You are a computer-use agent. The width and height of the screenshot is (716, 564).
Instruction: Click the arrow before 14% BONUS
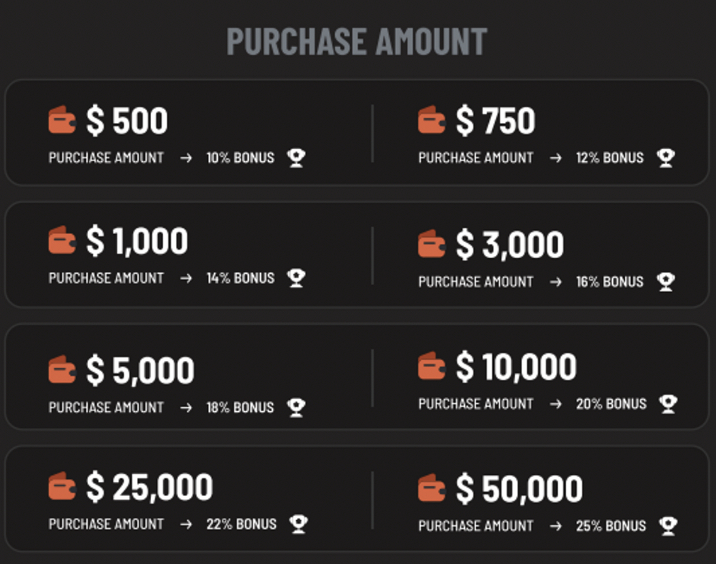pyautogui.click(x=186, y=278)
